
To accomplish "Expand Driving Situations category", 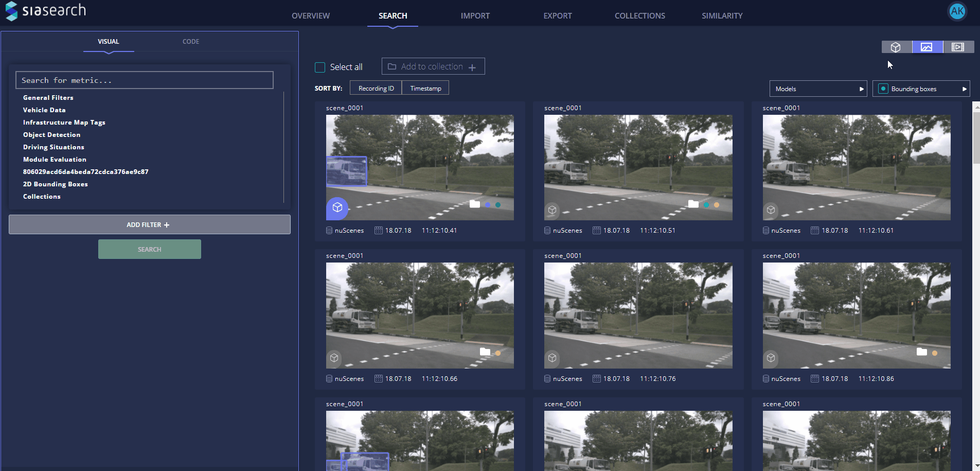I will point(54,147).
